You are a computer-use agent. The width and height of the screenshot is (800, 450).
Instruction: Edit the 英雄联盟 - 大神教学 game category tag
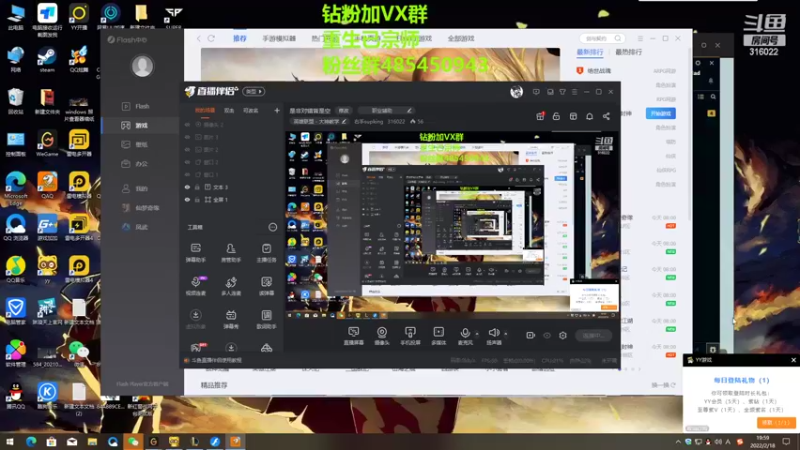coord(319,121)
